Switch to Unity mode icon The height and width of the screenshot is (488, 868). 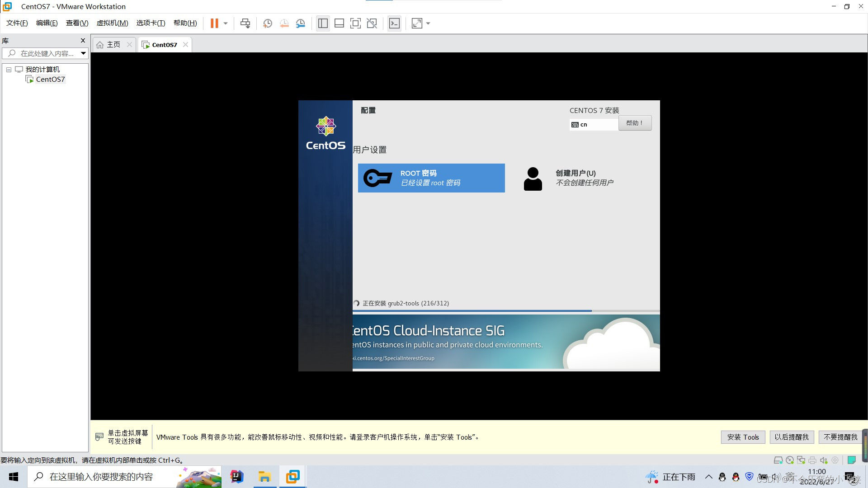(372, 23)
